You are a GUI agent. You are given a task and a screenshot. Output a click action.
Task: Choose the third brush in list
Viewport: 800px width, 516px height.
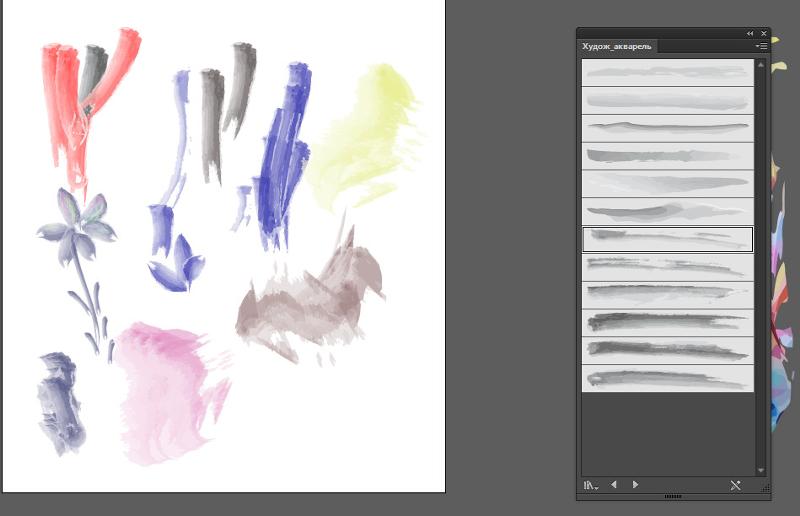click(x=668, y=128)
